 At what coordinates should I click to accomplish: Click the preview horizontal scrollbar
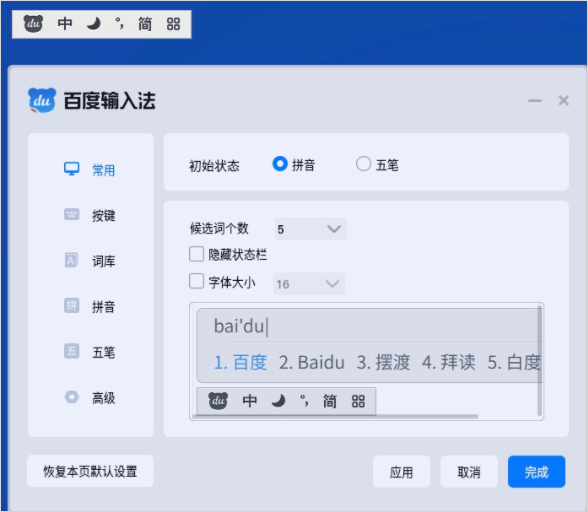[336, 416]
